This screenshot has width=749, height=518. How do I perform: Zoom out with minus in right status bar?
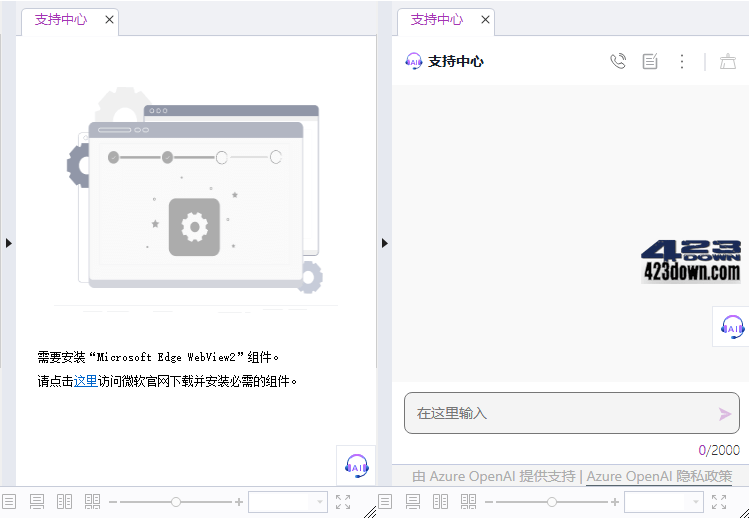(489, 502)
